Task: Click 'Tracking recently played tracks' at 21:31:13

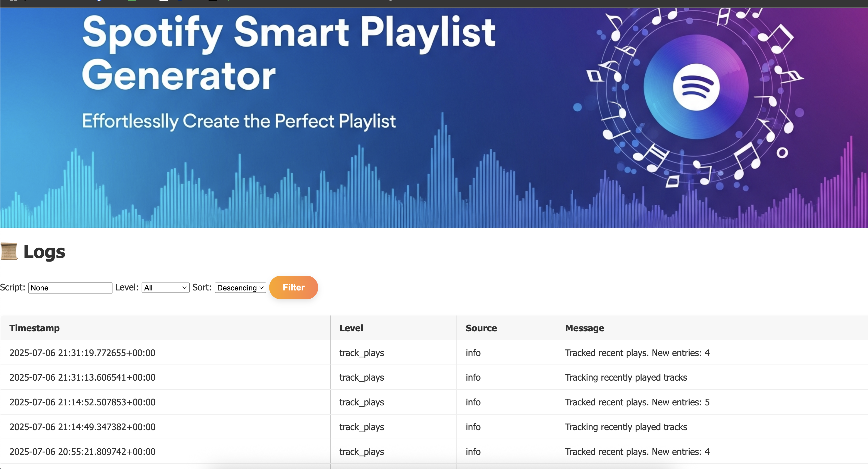Action: click(x=626, y=378)
